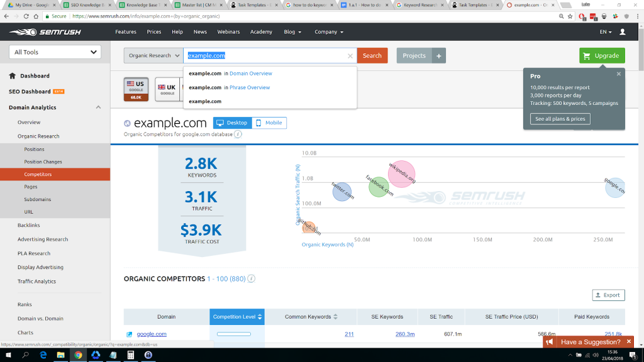Expand the Blog menu
The height and width of the screenshot is (362, 644).
click(292, 32)
